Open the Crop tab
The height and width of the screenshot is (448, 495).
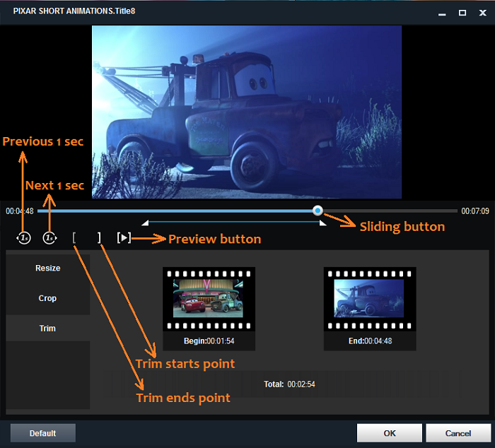pyautogui.click(x=47, y=298)
